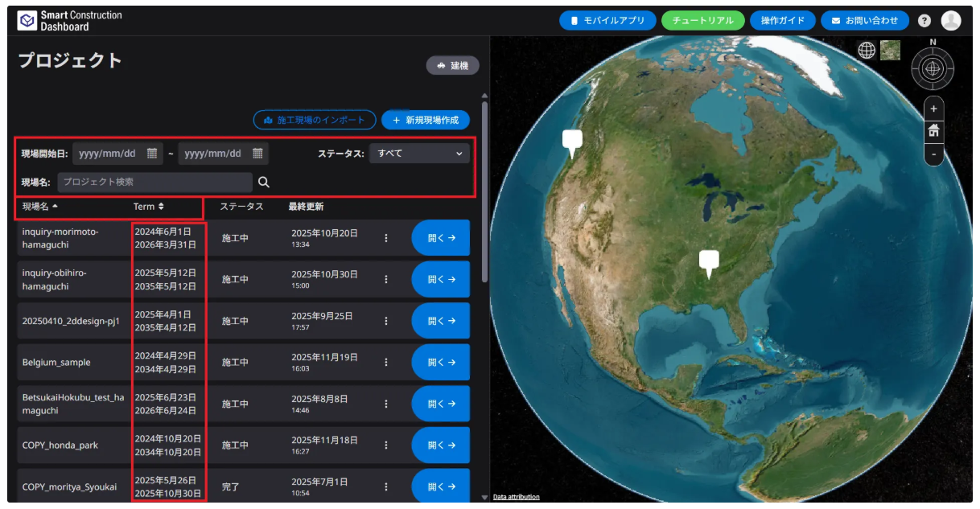Switch to globe view icon
This screenshot has width=980, height=509.
[867, 51]
